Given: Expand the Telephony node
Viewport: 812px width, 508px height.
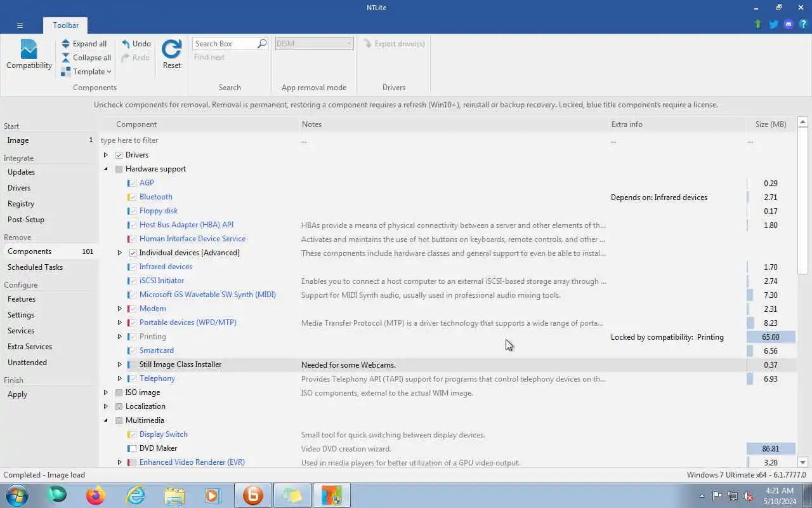Looking at the screenshot, I should 119,378.
